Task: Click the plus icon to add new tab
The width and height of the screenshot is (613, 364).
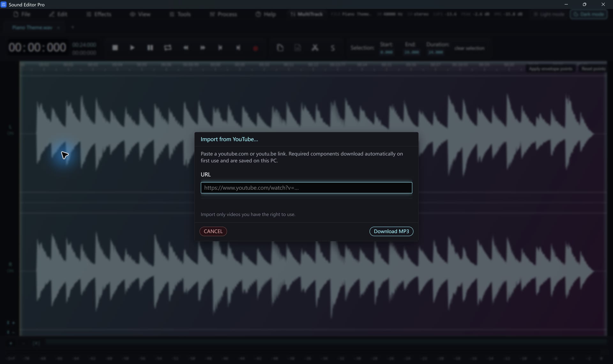Action: 72,27
